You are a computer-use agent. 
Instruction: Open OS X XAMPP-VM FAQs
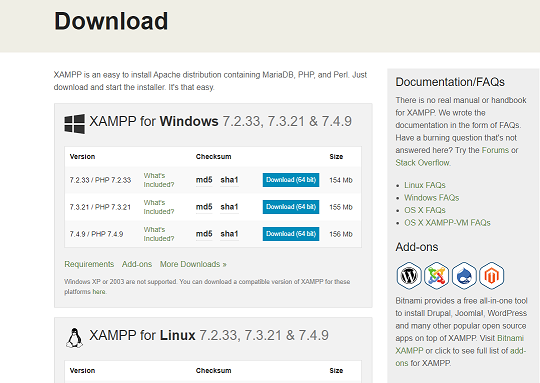447,222
